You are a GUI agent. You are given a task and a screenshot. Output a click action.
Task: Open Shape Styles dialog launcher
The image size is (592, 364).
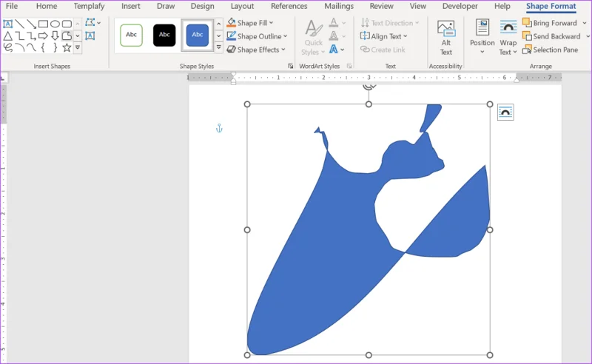tap(290, 66)
